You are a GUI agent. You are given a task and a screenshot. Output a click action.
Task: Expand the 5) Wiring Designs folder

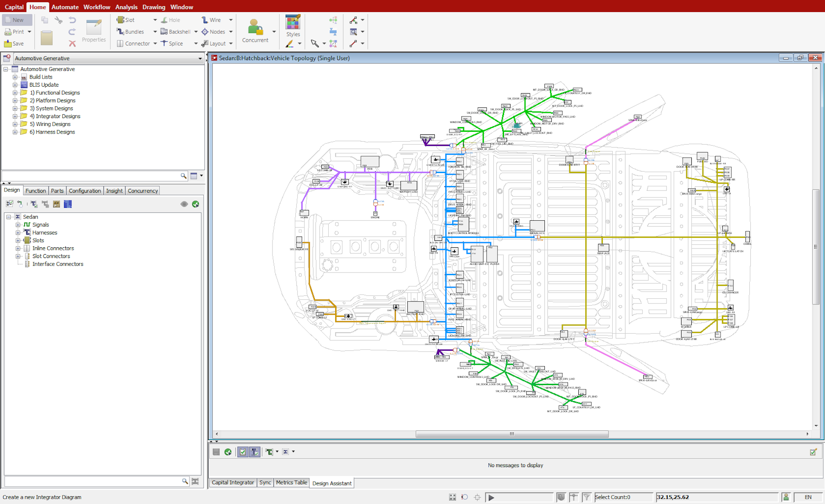[15, 124]
